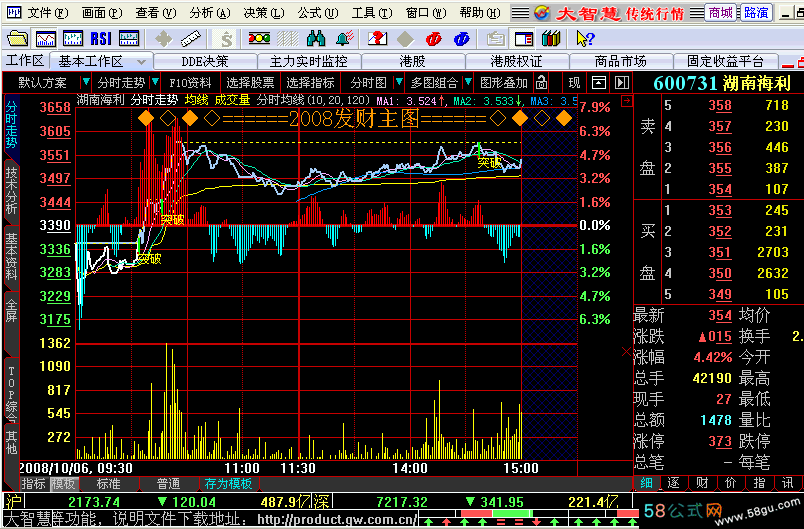Click the 图形叠加 button
The width and height of the screenshot is (804, 529).
tap(504, 83)
